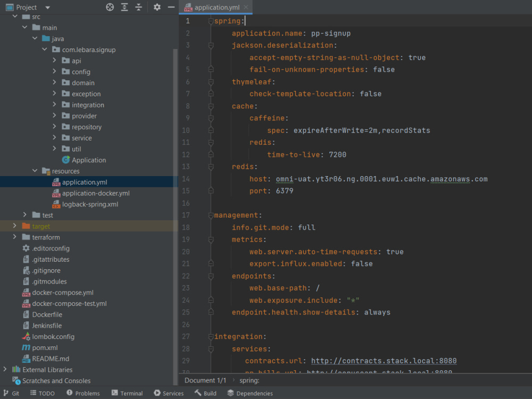Select the .gitattributes file
The image size is (532, 399).
point(46,259)
